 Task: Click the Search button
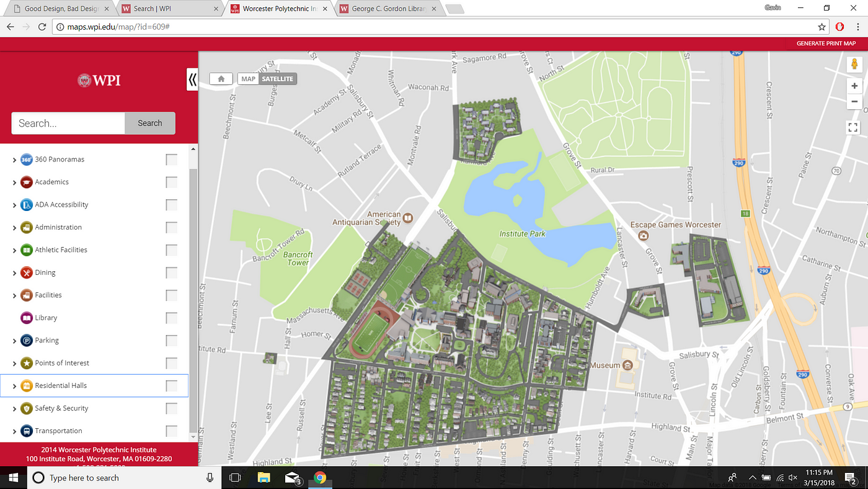click(x=150, y=123)
